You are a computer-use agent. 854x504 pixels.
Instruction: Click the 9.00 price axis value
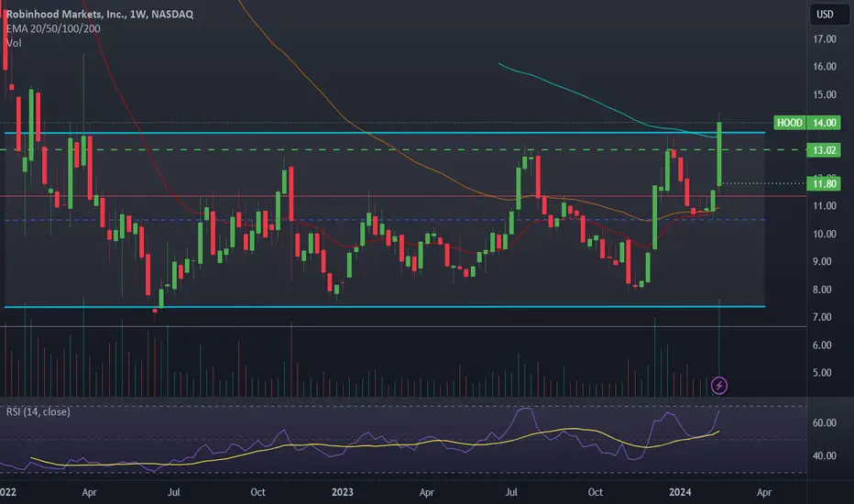pyautogui.click(x=823, y=261)
